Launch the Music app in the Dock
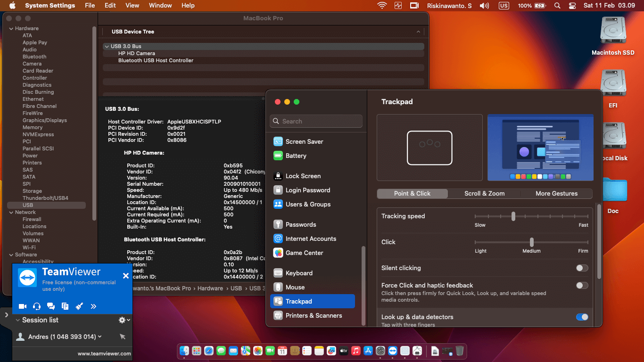 click(x=356, y=351)
